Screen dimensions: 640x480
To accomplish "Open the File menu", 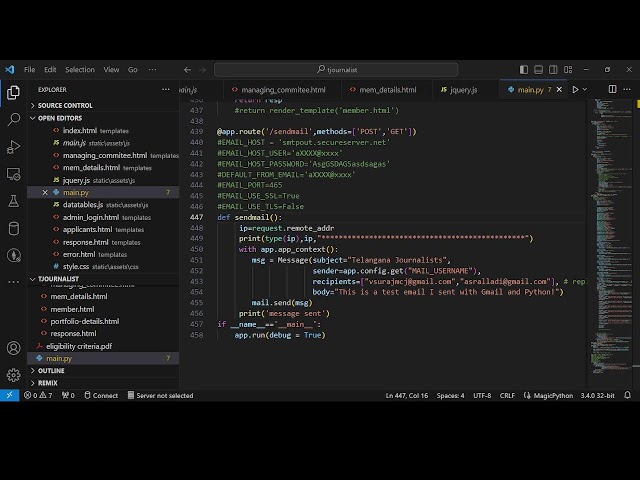I will click(x=29, y=70).
